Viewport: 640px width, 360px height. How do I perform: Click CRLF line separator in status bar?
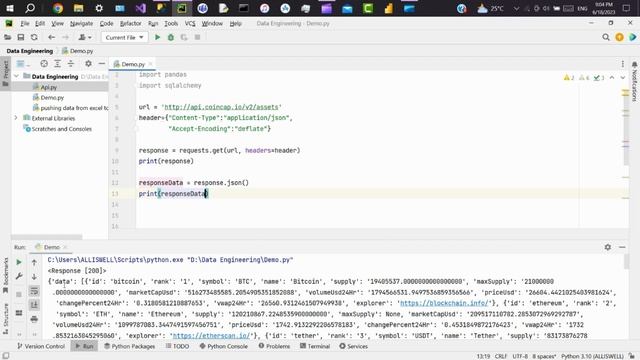(x=501, y=356)
